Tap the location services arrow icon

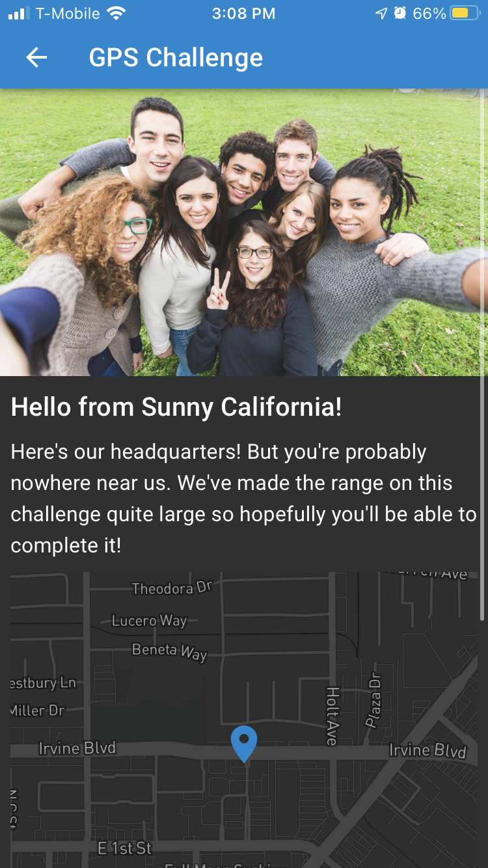tap(381, 13)
